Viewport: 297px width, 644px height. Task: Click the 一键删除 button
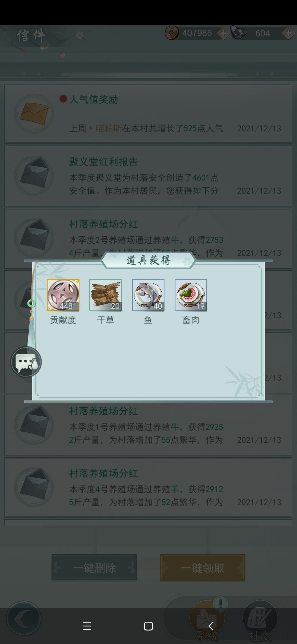click(94, 567)
